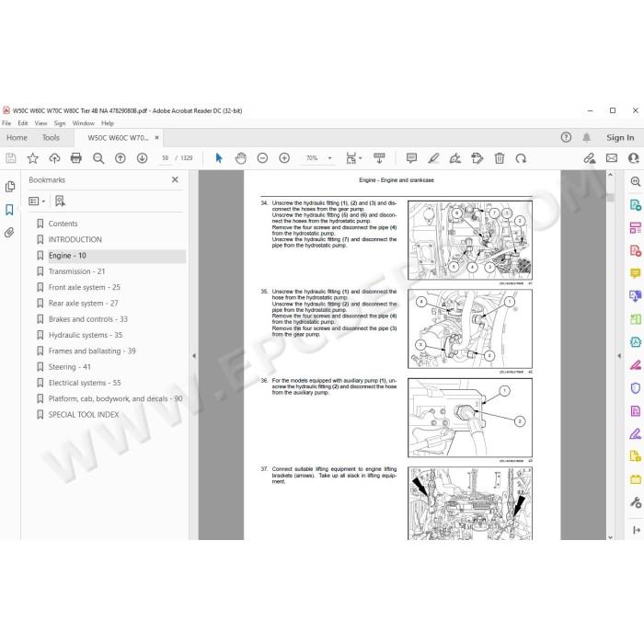This screenshot has width=644, height=644.
Task: Zoom in with the plus button
Action: [284, 158]
